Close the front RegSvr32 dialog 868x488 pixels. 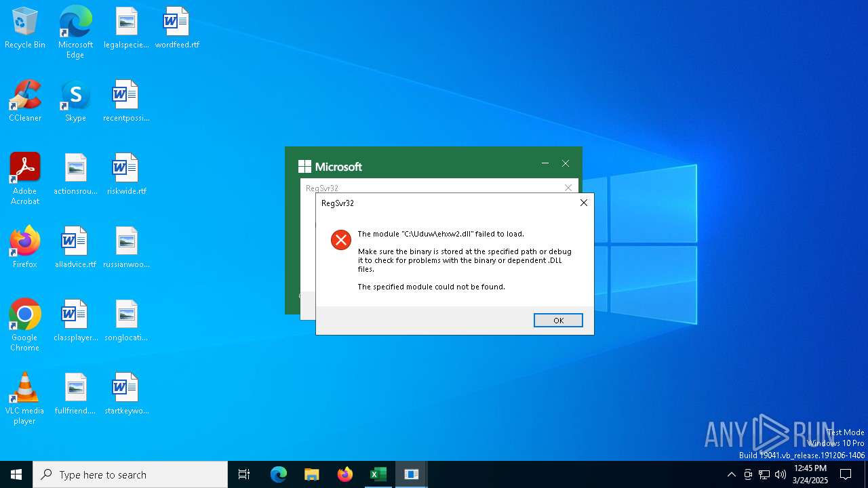pyautogui.click(x=583, y=203)
